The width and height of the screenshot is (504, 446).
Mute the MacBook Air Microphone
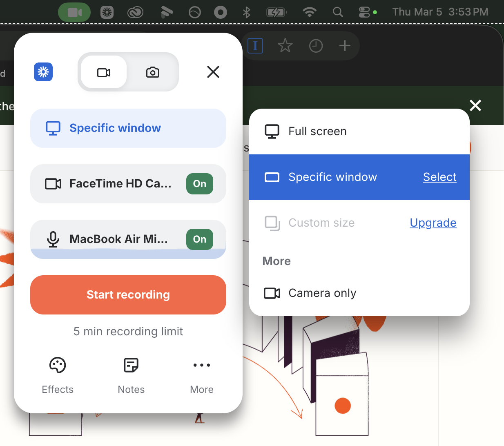[199, 239]
